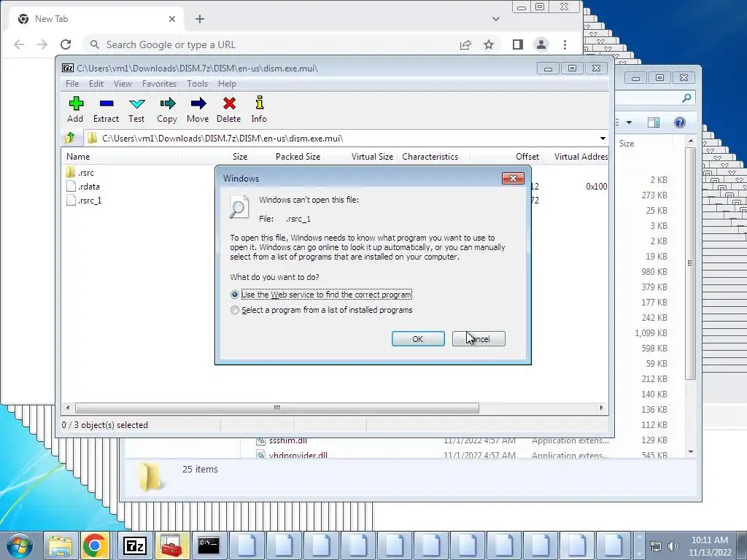Go back in Chrome

click(19, 44)
